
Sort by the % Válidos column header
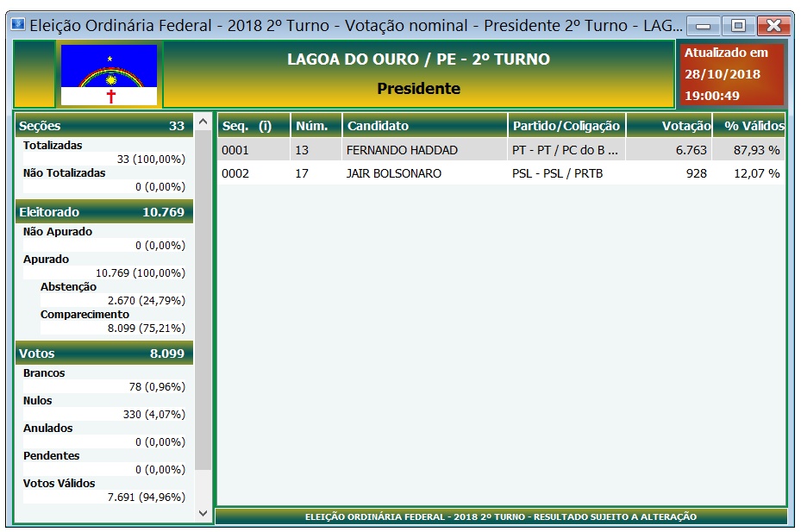tap(749, 126)
